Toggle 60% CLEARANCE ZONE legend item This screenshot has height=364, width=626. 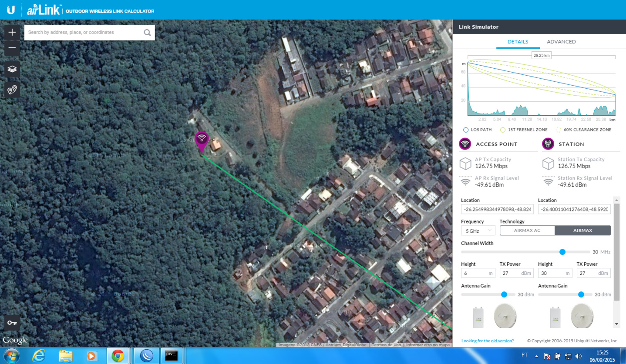584,130
